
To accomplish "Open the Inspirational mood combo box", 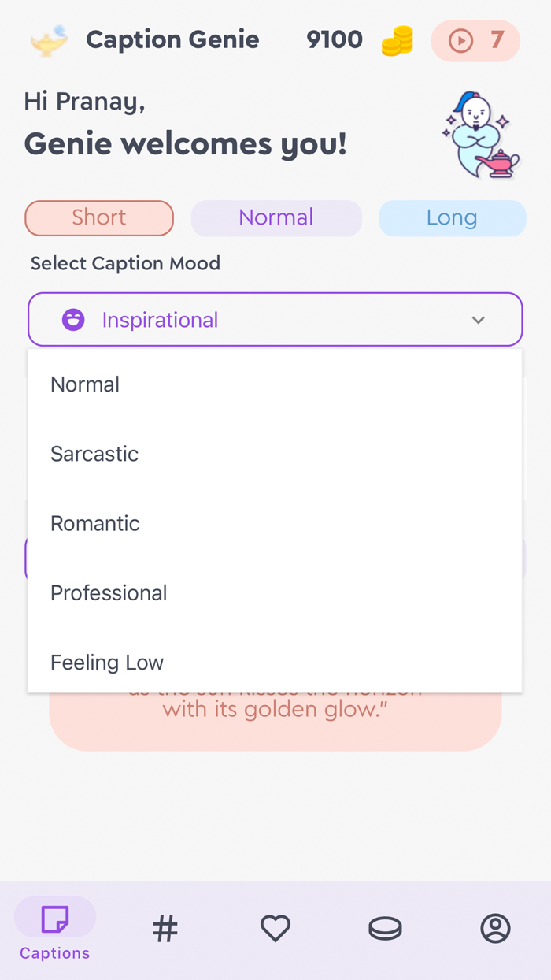I will point(275,319).
